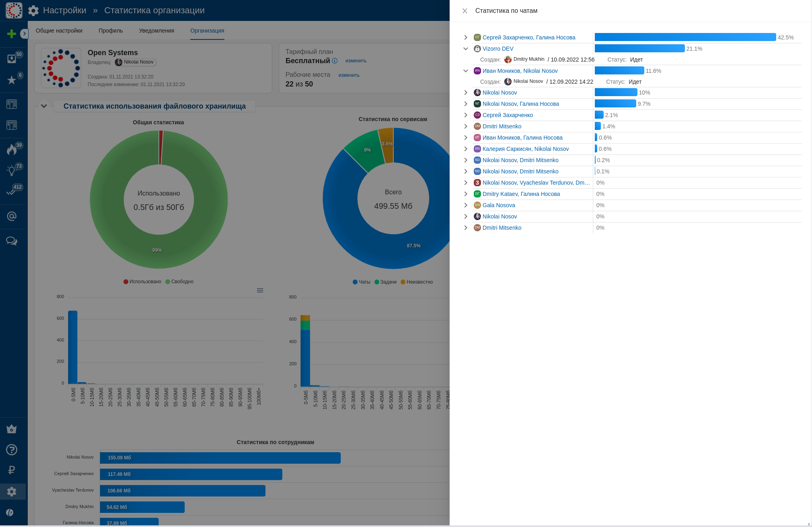The width and height of the screenshot is (812, 527).
Task: Open the lightbulb ideas icon
Action: pyautogui.click(x=12, y=171)
